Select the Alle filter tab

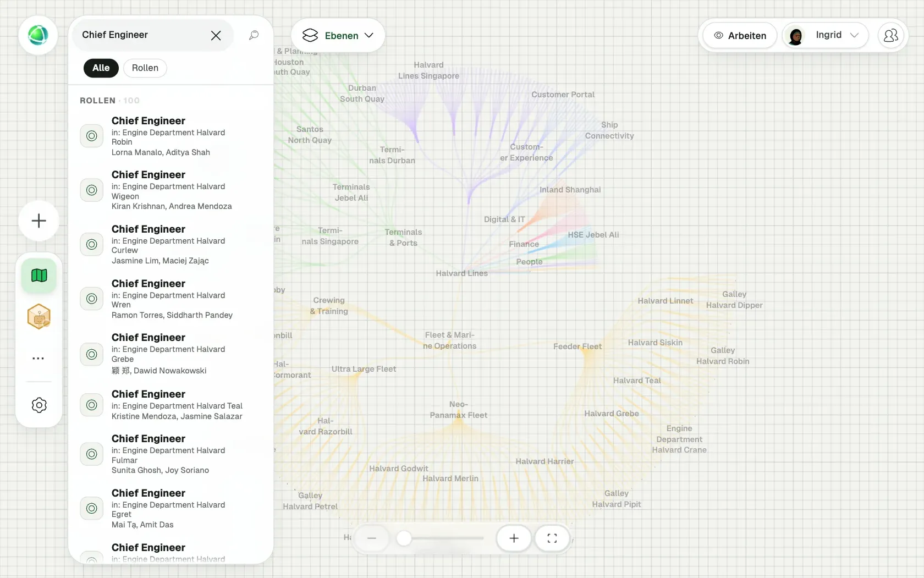click(x=101, y=68)
